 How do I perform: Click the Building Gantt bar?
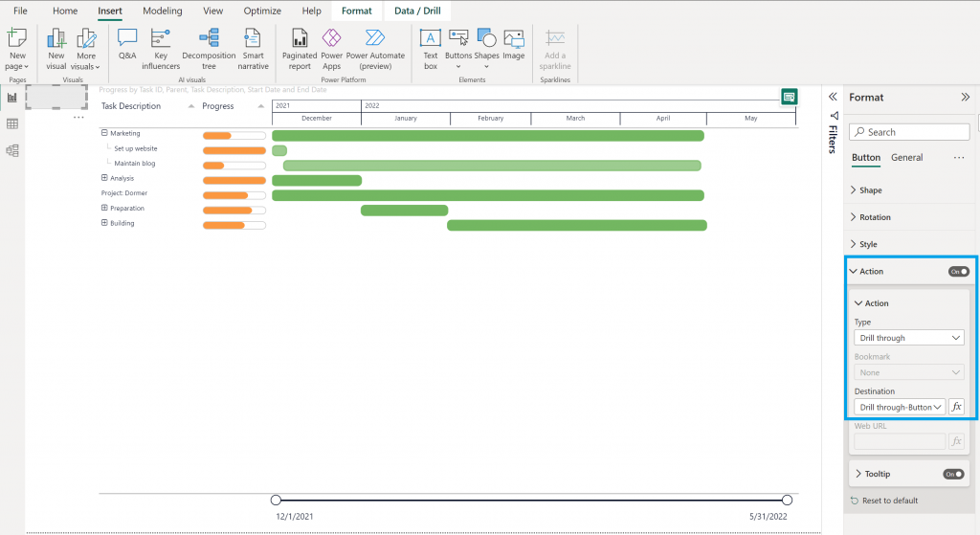(x=577, y=226)
